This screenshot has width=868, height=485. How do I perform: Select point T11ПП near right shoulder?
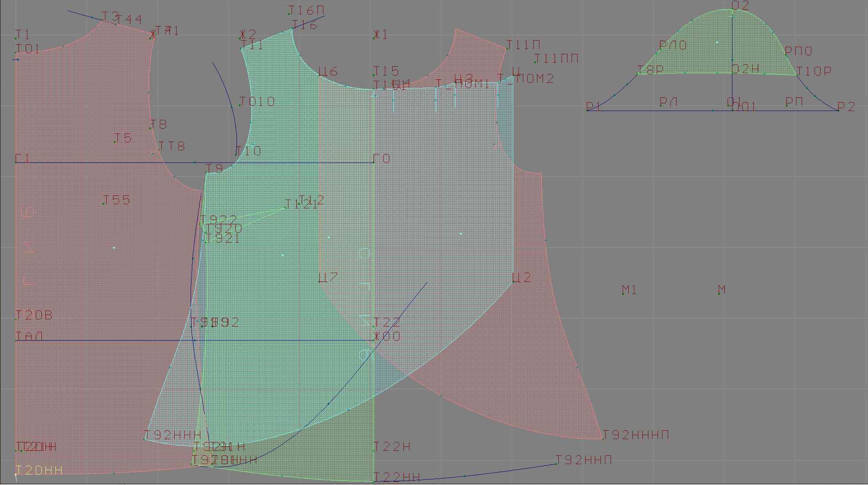[x=535, y=62]
